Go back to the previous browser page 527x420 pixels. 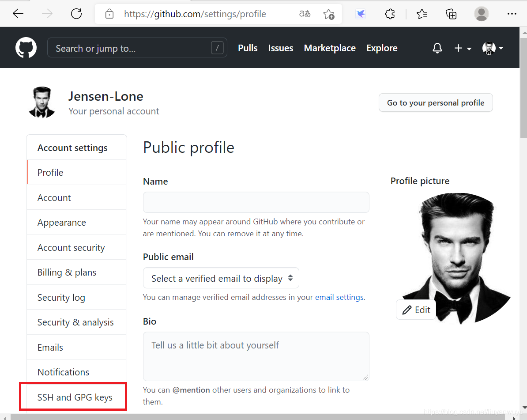(x=18, y=14)
